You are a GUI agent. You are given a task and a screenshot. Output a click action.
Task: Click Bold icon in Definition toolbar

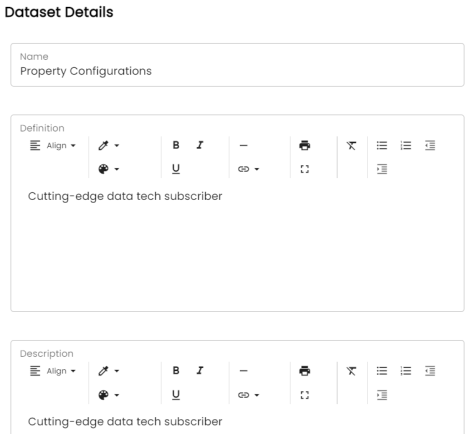(x=176, y=145)
